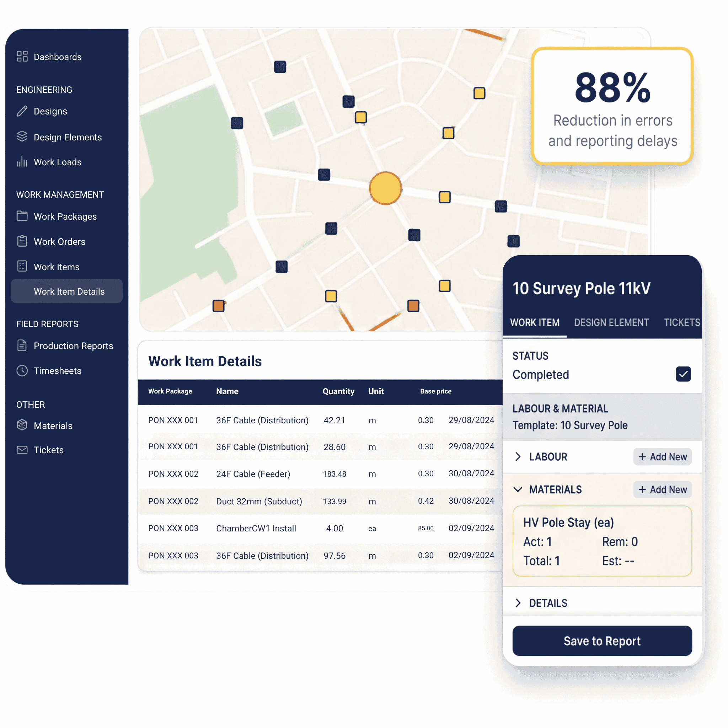Toggle the Completed status checkbox
Image resolution: width=728 pixels, height=728 pixels.
pyautogui.click(x=683, y=374)
